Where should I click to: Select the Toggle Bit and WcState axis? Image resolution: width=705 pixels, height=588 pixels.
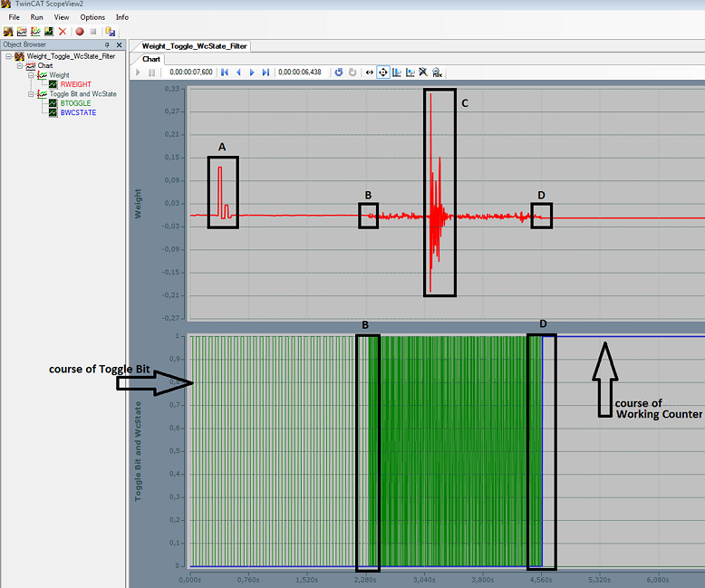pos(82,94)
